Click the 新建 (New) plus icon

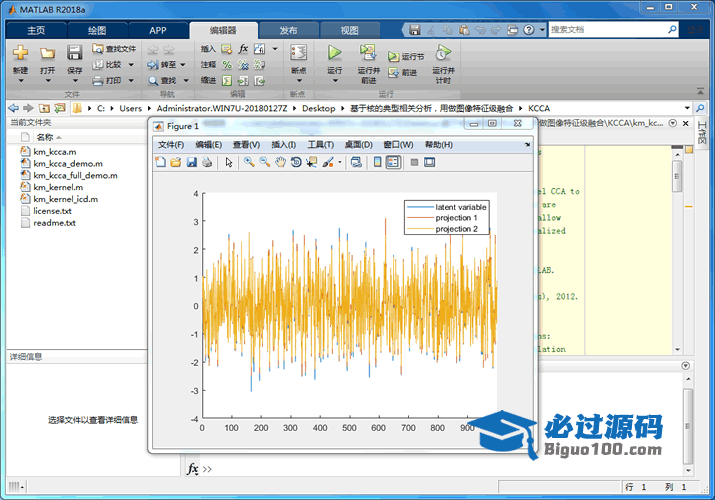click(20, 53)
